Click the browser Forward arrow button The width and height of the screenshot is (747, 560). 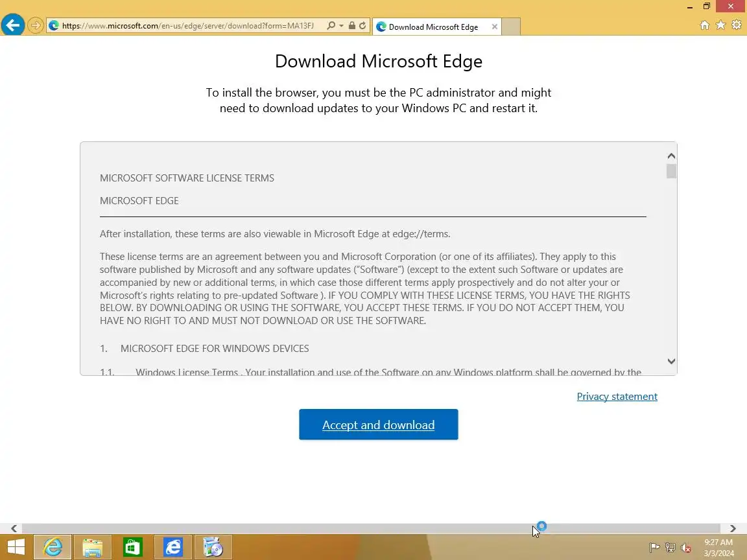[35, 25]
